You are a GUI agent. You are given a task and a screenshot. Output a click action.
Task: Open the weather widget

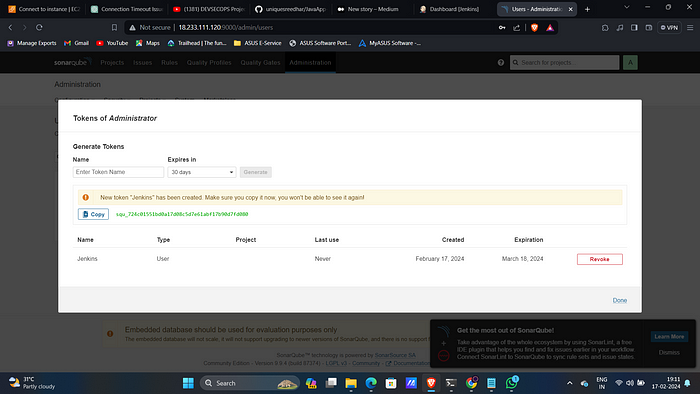coord(32,383)
